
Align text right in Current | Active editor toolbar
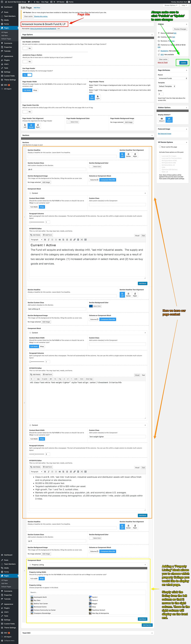(71, 239)
